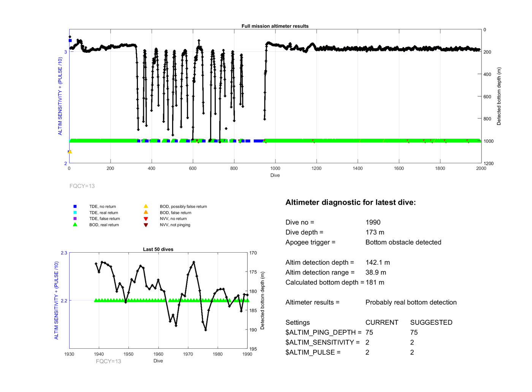Click the suggested $ALTIM_SENSITIVITY value 2
Image resolution: width=532 pixels, height=392 pixels.
412,343
